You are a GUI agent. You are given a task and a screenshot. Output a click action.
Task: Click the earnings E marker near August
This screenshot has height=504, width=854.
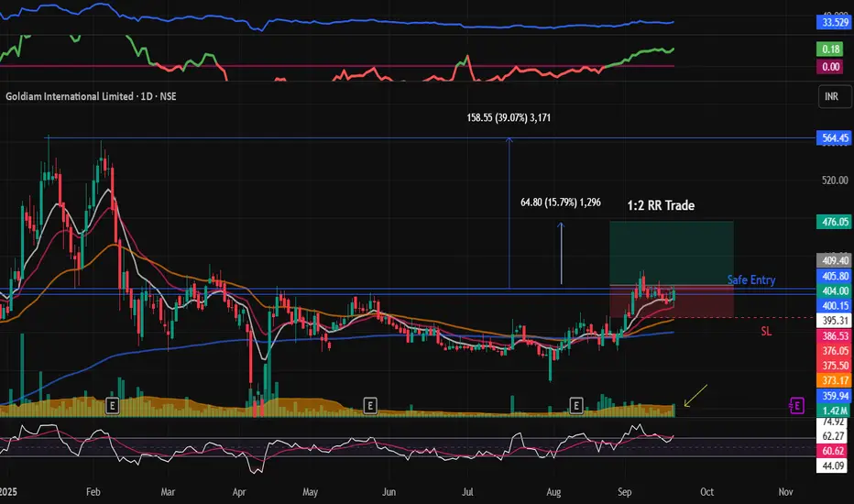click(x=576, y=405)
